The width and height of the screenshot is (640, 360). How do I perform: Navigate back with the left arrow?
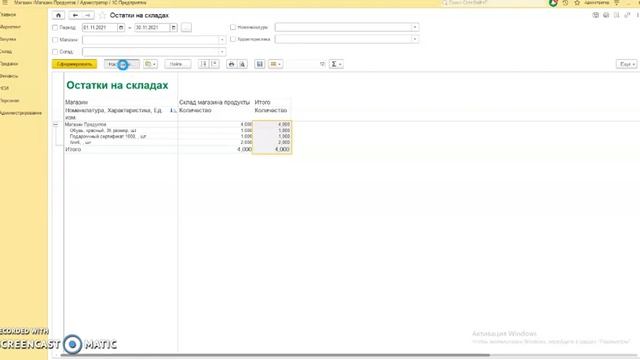[75, 16]
